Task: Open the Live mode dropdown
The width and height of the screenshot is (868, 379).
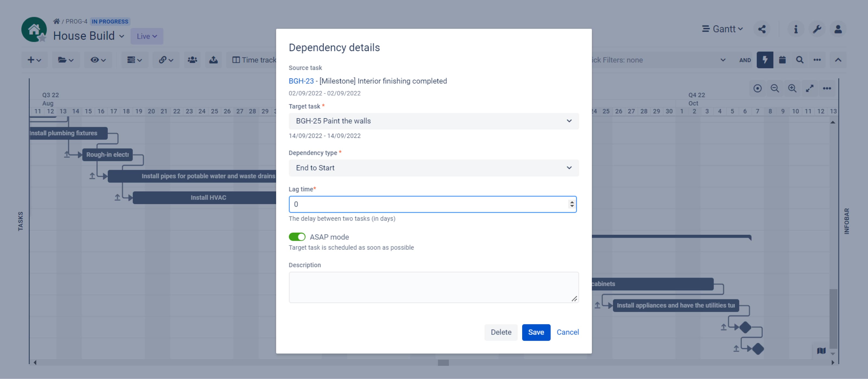Action: (x=147, y=36)
